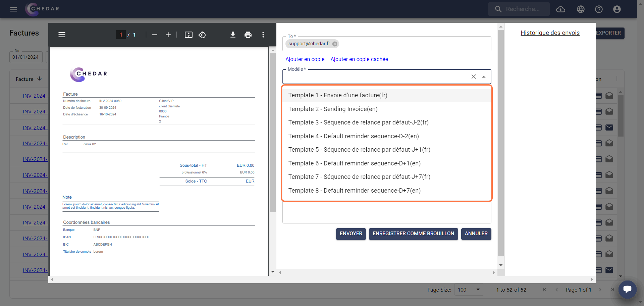Viewport: 644px width, 306px height.
Task: Download the invoice PDF
Action: point(233,35)
